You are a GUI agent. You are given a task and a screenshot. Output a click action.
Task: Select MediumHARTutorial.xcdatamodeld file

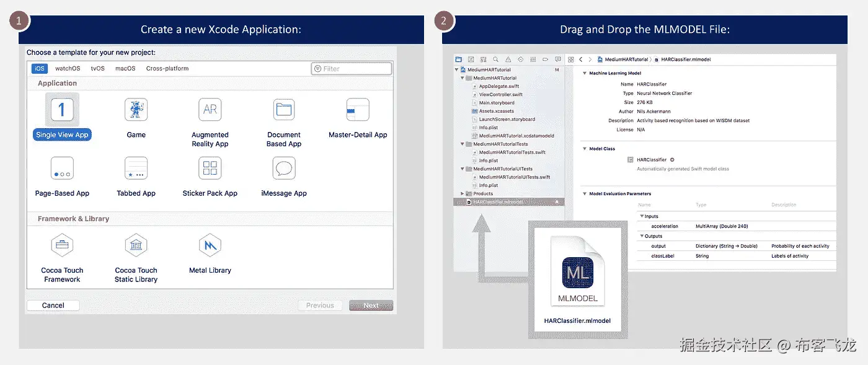point(516,136)
